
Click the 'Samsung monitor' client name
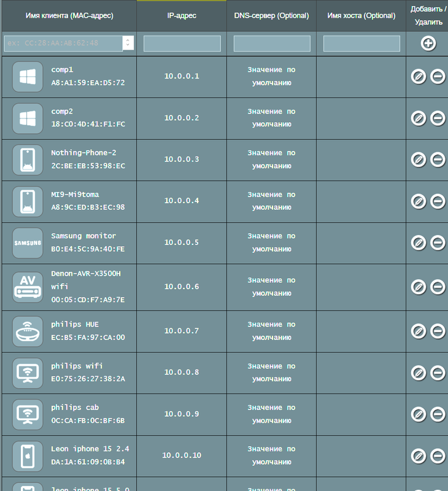(83, 236)
